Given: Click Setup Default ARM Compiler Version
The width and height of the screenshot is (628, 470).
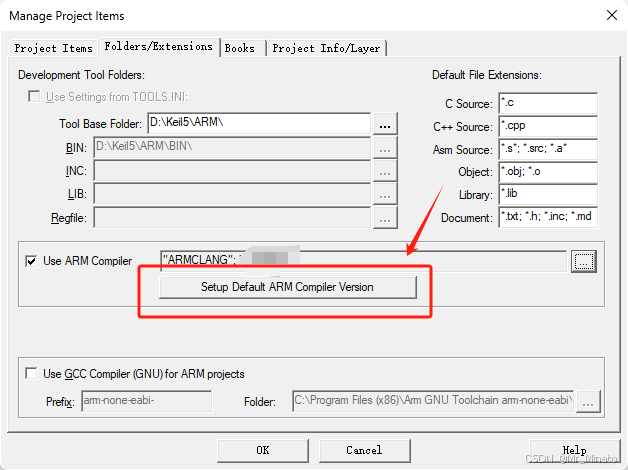Looking at the screenshot, I should 288,287.
